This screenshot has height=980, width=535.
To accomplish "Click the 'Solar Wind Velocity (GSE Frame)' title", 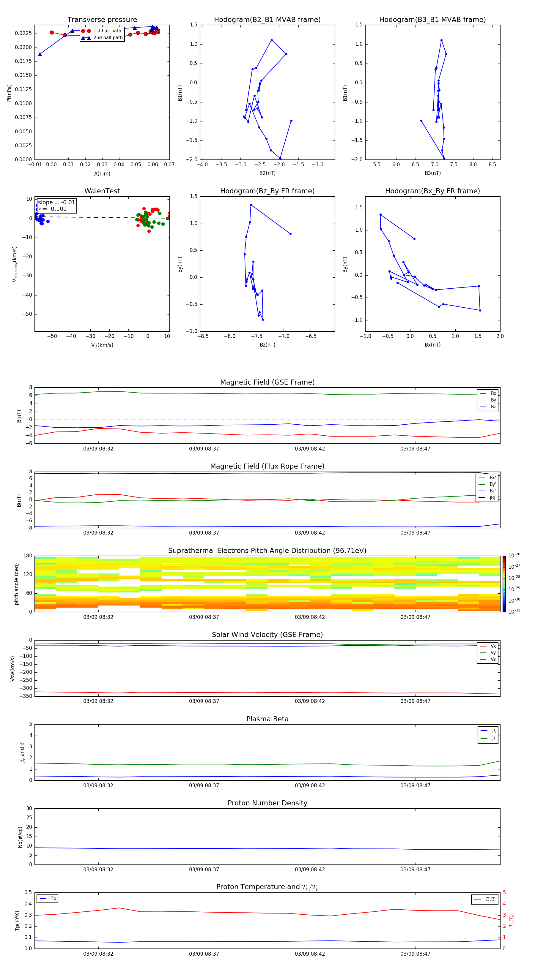I will coord(267,635).
